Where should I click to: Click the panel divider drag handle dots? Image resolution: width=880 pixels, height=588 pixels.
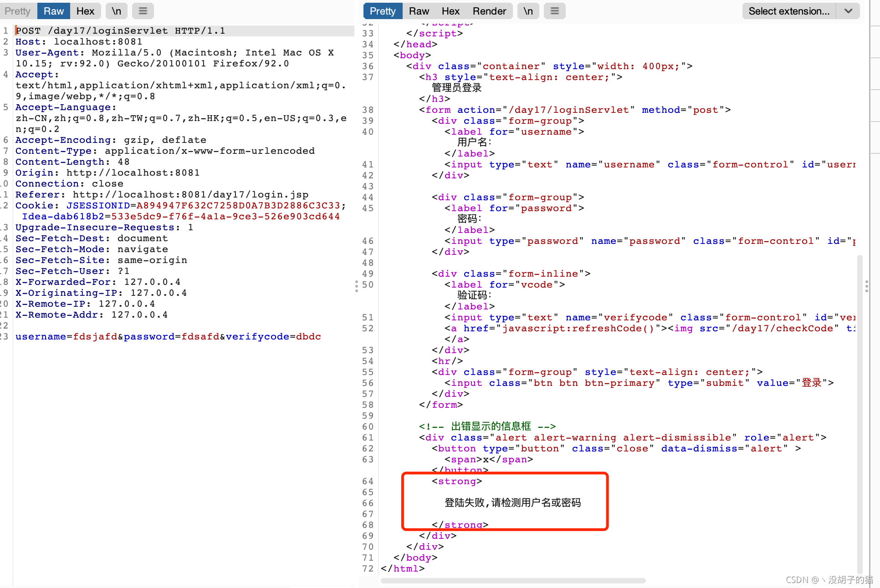click(357, 286)
